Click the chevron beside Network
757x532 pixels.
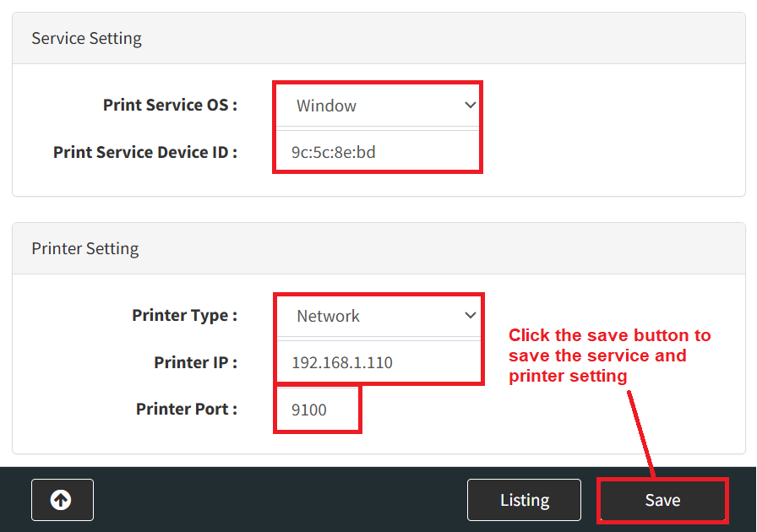471,316
